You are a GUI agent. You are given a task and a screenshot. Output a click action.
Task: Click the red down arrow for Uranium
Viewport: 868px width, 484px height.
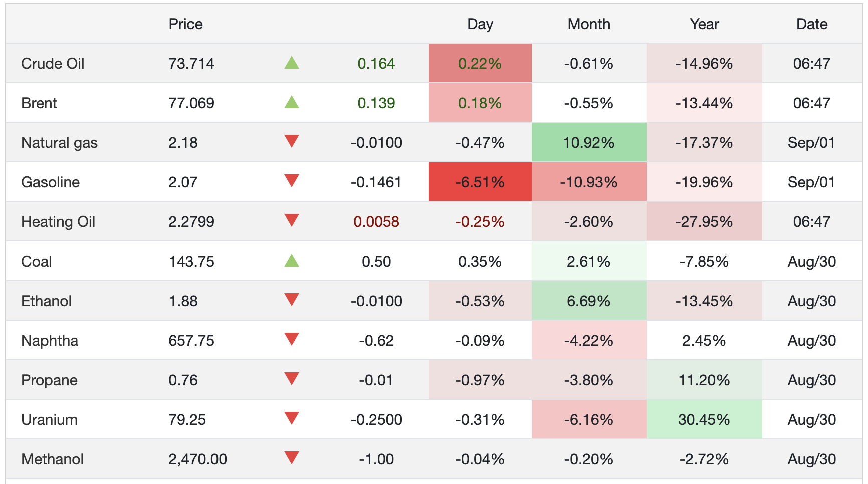click(x=292, y=418)
